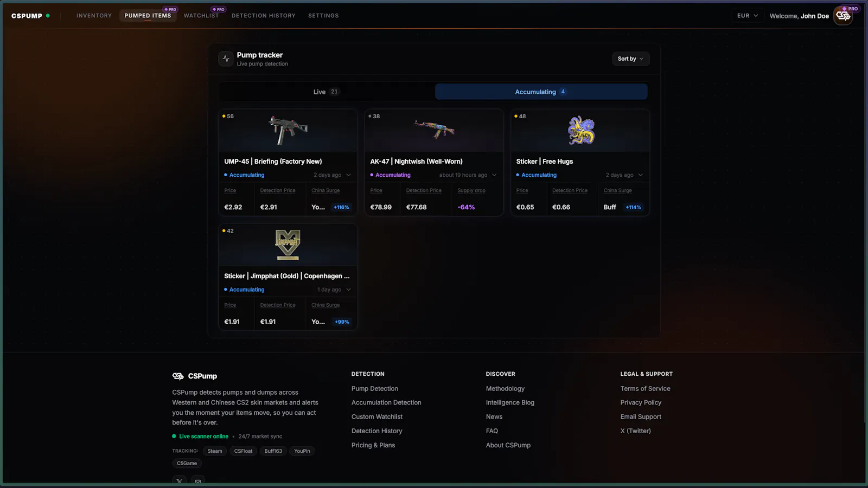Select the Pumped Items nav item

[148, 16]
